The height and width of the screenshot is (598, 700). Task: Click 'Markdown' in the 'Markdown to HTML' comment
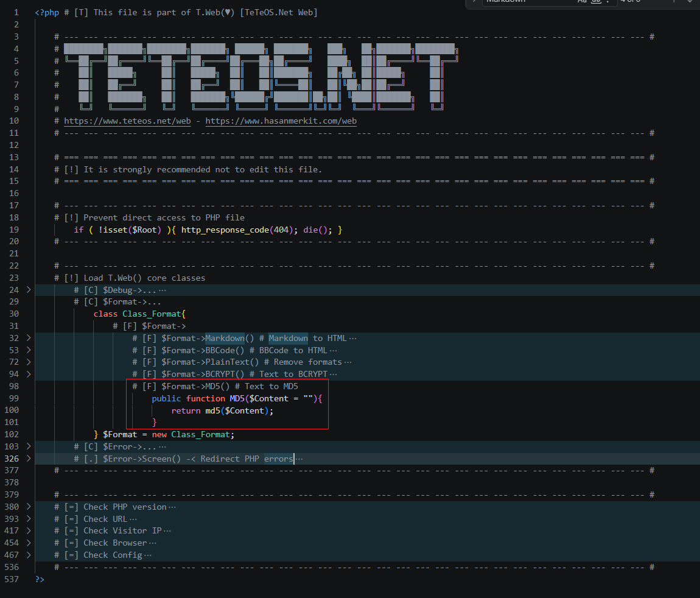(288, 338)
